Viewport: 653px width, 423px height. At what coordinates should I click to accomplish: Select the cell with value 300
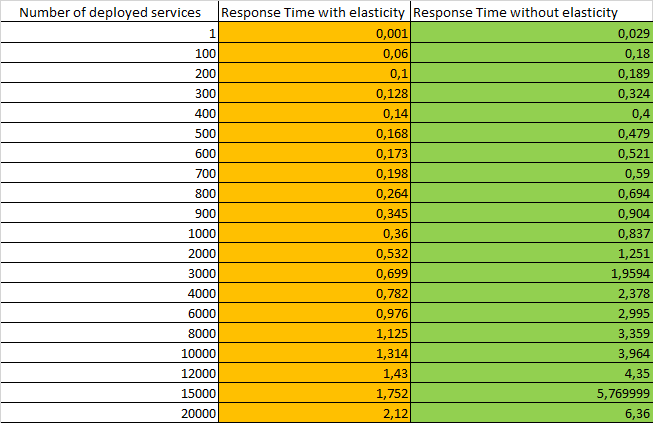(110, 92)
